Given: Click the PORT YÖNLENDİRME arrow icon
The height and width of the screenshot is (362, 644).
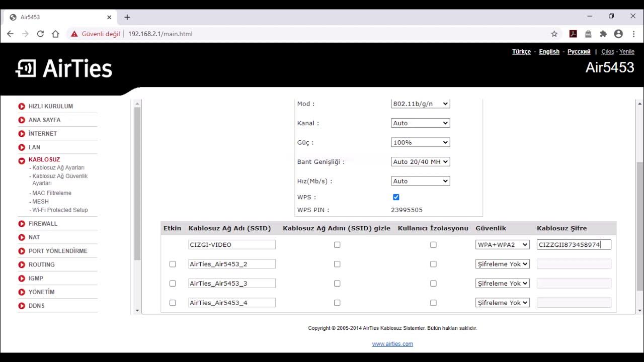Looking at the screenshot, I should [x=22, y=251].
